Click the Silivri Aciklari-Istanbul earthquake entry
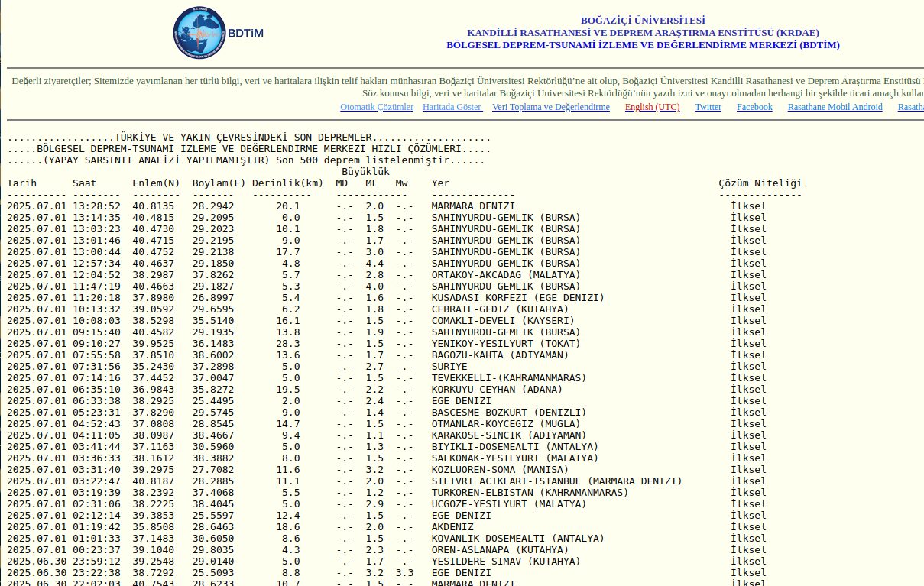924x586 pixels. click(556, 481)
